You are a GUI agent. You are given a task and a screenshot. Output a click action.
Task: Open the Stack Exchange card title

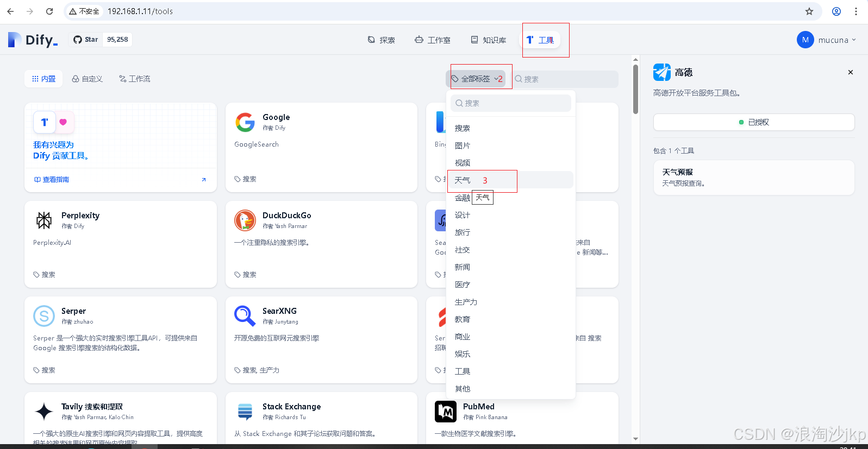click(x=291, y=407)
